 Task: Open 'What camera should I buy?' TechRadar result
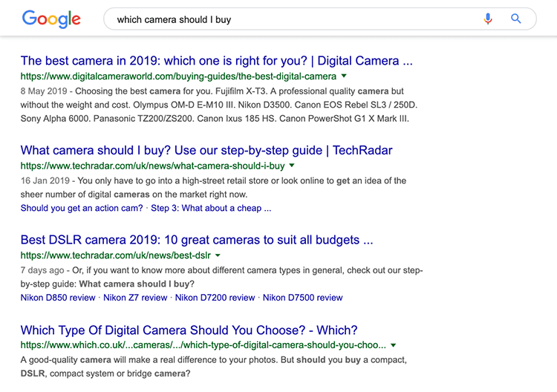point(206,150)
